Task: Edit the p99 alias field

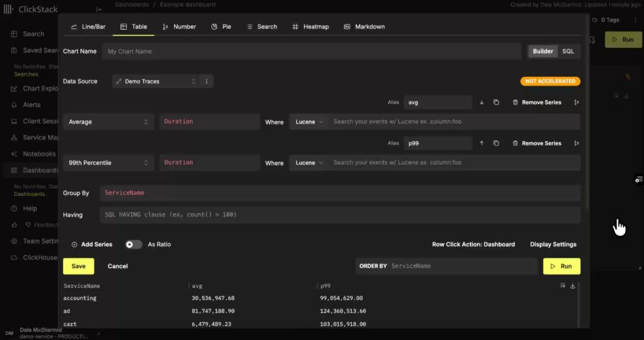Action: tap(438, 143)
